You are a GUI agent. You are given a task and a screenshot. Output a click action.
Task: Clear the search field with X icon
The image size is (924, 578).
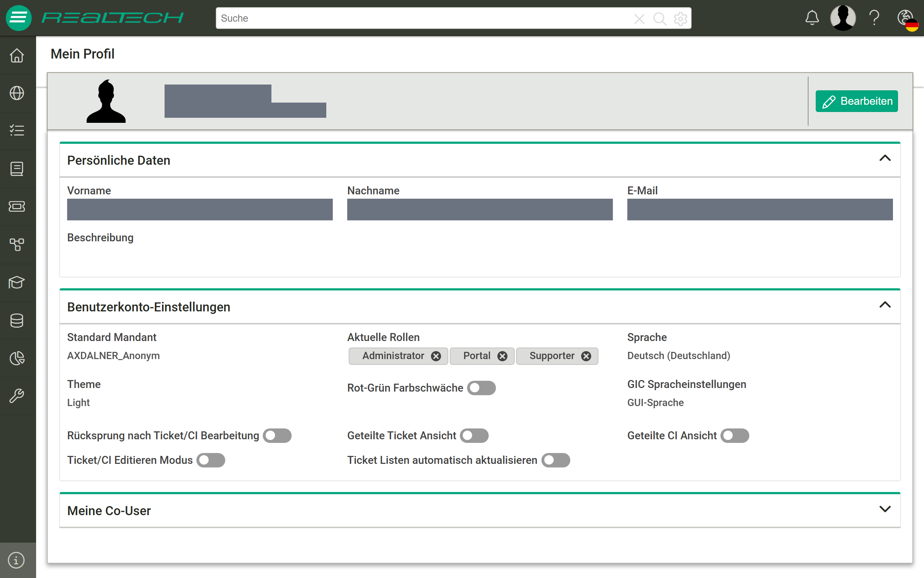[x=640, y=18]
